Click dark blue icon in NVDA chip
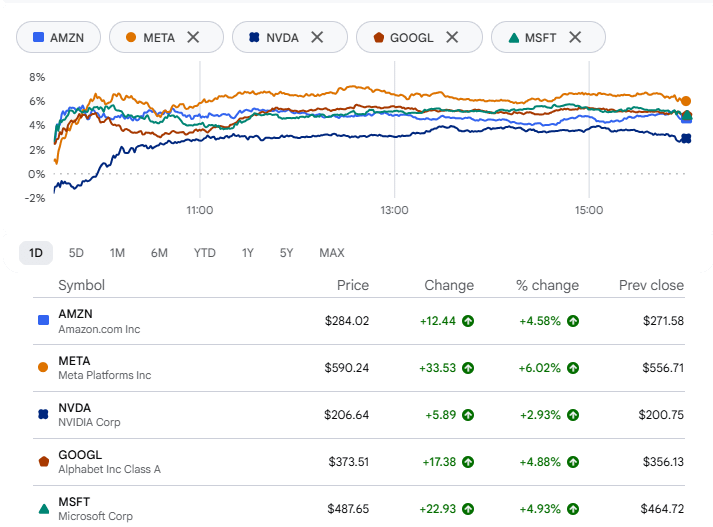 [x=254, y=37]
